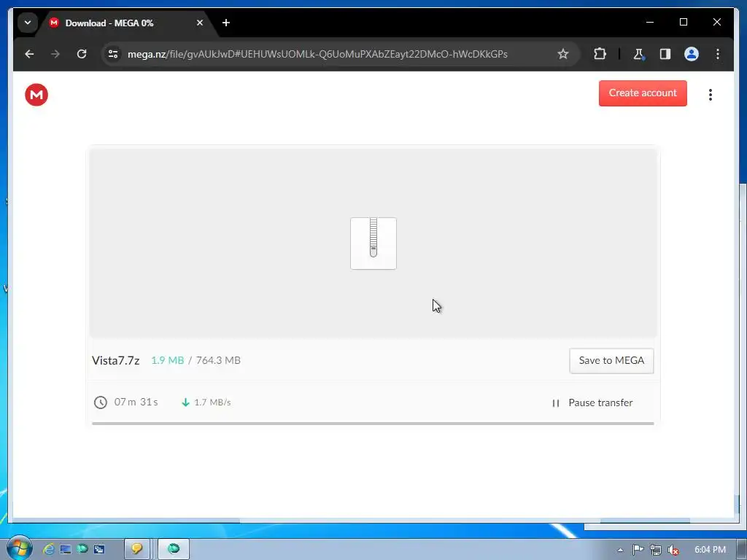Click the Action Center flag tray icon
The image size is (747, 560).
pyautogui.click(x=638, y=550)
